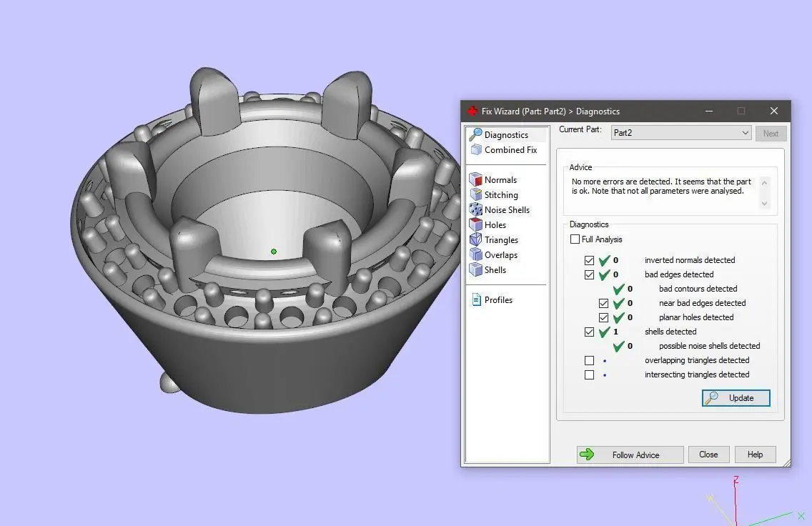Enable the Full Analysis checkbox

click(575, 239)
